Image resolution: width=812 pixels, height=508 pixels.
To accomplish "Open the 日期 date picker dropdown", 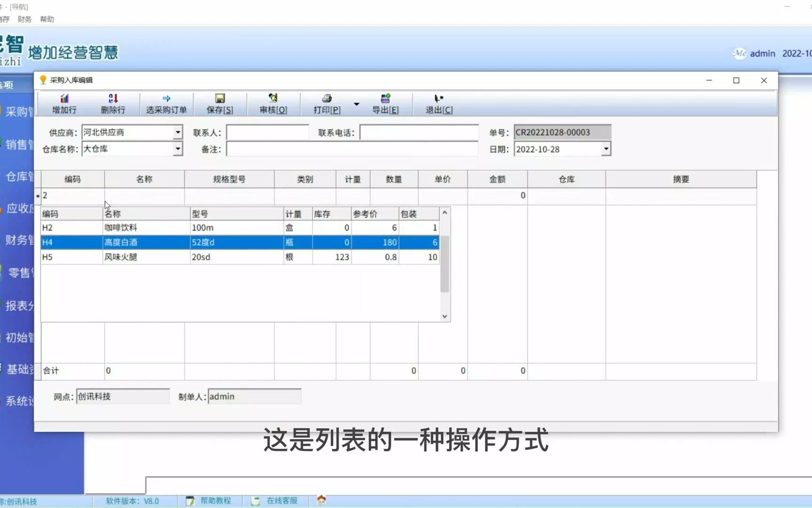I will click(x=606, y=149).
